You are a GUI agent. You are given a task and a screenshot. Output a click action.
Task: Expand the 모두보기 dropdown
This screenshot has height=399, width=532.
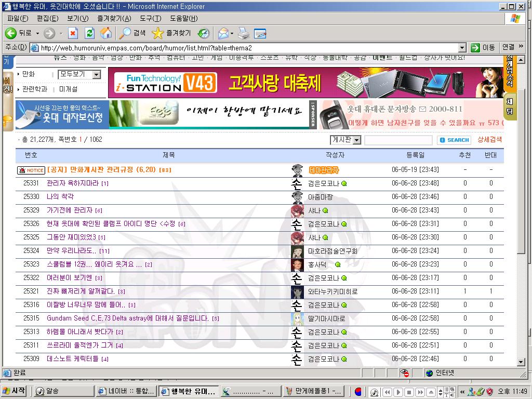pos(96,75)
